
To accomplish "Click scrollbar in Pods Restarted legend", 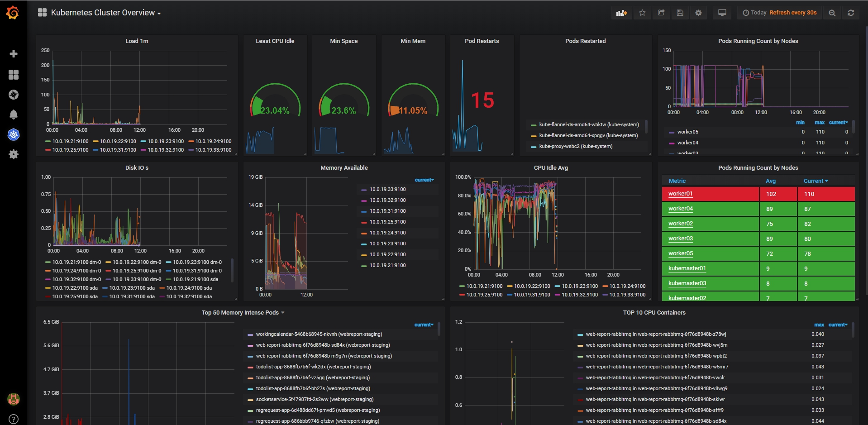I will click(646, 127).
